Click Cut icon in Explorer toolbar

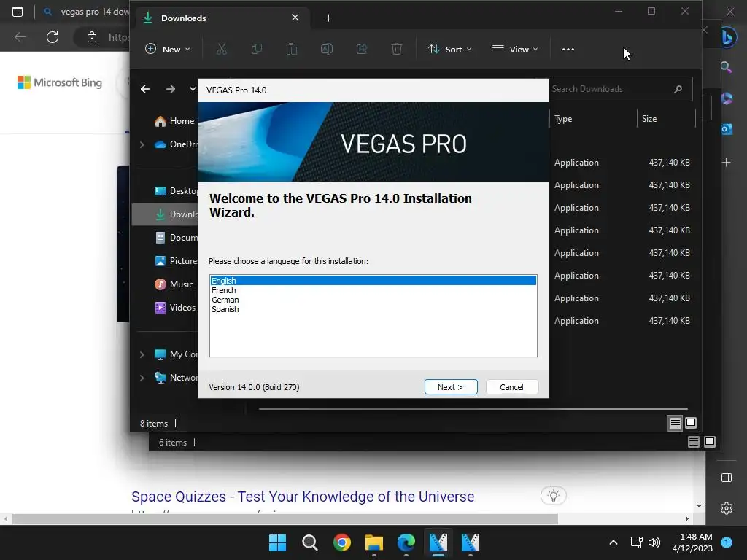tap(222, 49)
